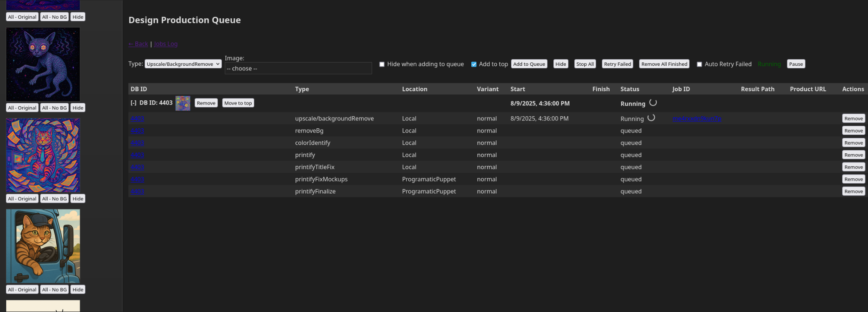Click the spinner icon in group Running status
This screenshot has width=868, height=312.
click(653, 103)
